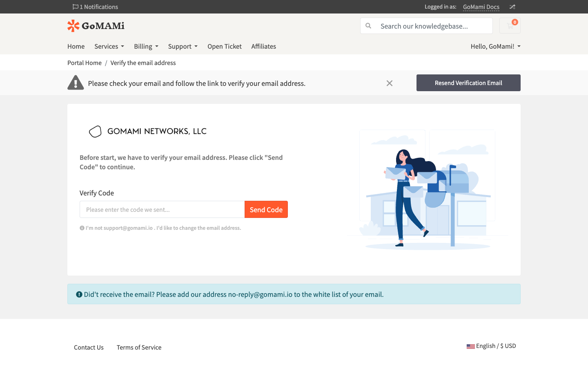Click the GoMAMi logo
Screen dimensions: 588x368
coord(96,26)
